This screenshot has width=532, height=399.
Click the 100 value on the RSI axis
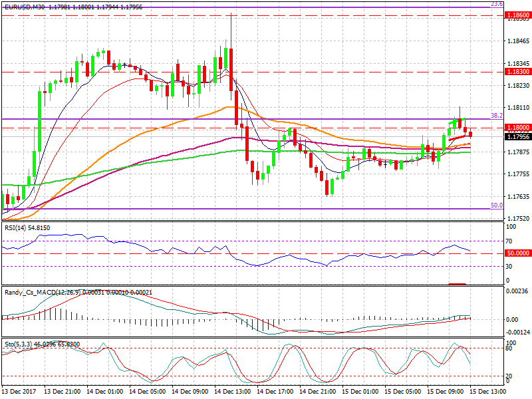[511, 227]
